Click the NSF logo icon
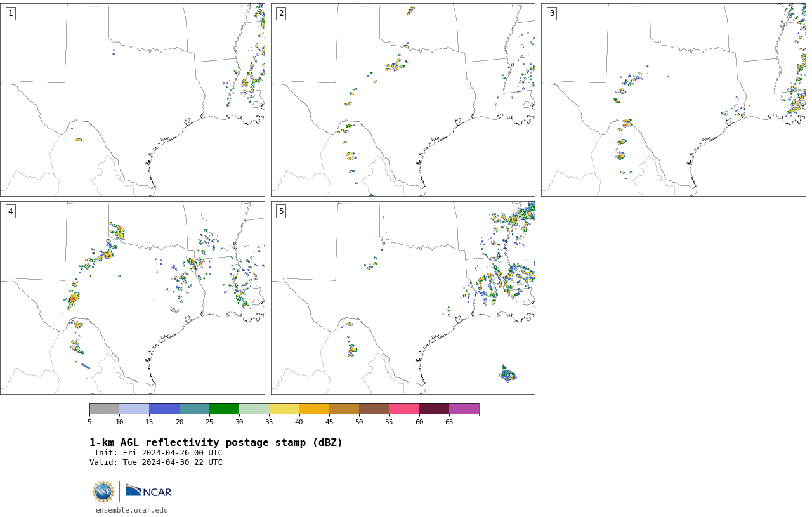This screenshot has width=812, height=517. pyautogui.click(x=103, y=492)
